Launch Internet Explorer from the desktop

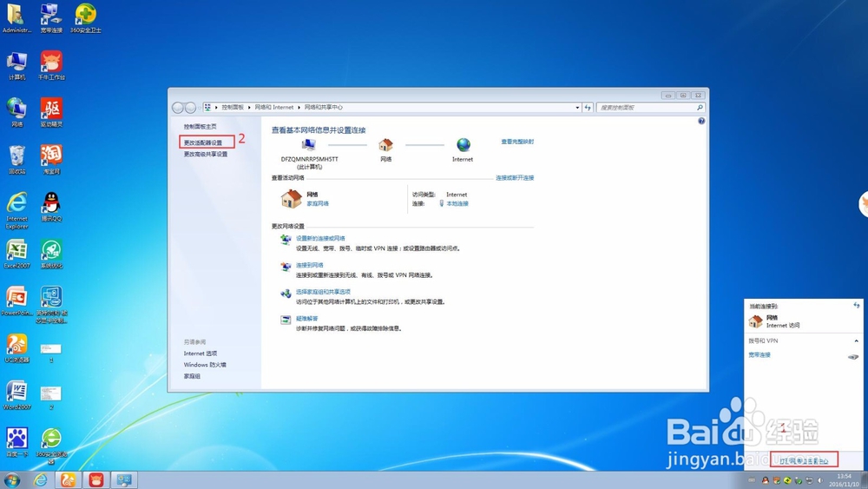tap(16, 210)
